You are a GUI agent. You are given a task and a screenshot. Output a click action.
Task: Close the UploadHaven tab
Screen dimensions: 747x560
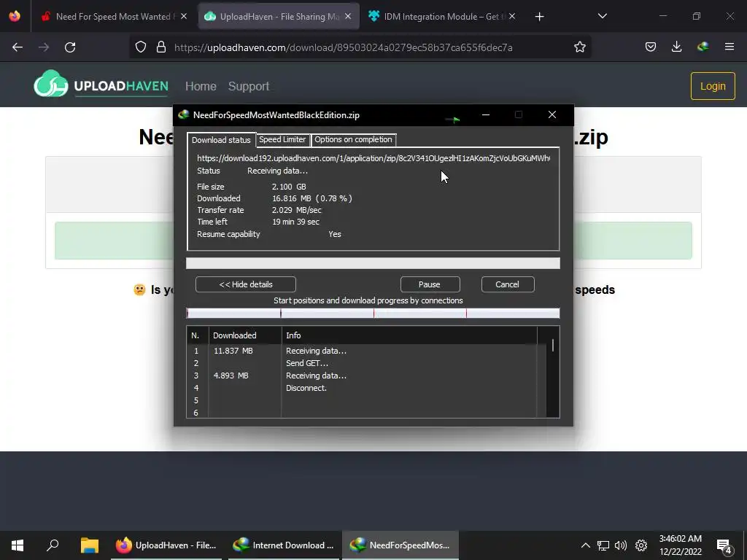[348, 16]
